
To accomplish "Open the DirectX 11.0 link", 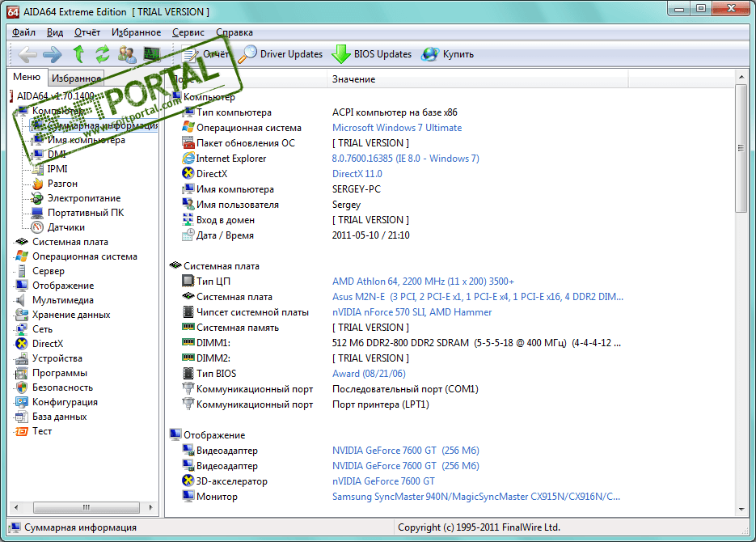I will pos(357,174).
